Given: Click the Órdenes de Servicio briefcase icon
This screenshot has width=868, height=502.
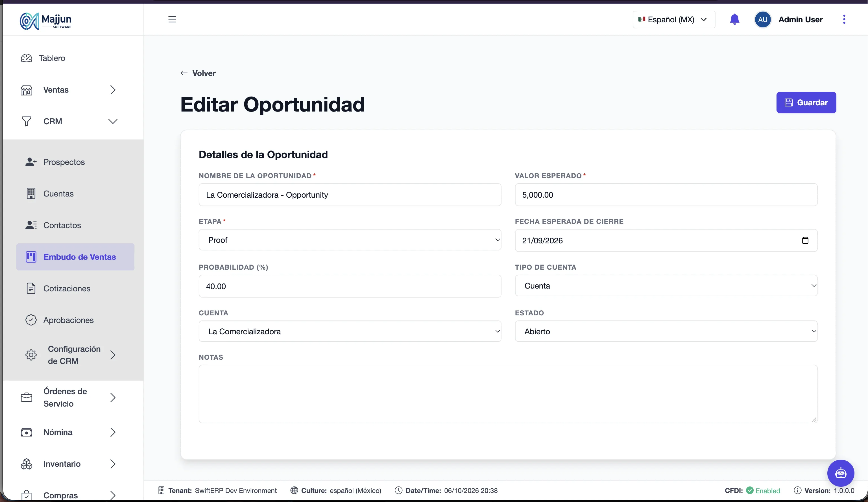Looking at the screenshot, I should pyautogui.click(x=27, y=398).
